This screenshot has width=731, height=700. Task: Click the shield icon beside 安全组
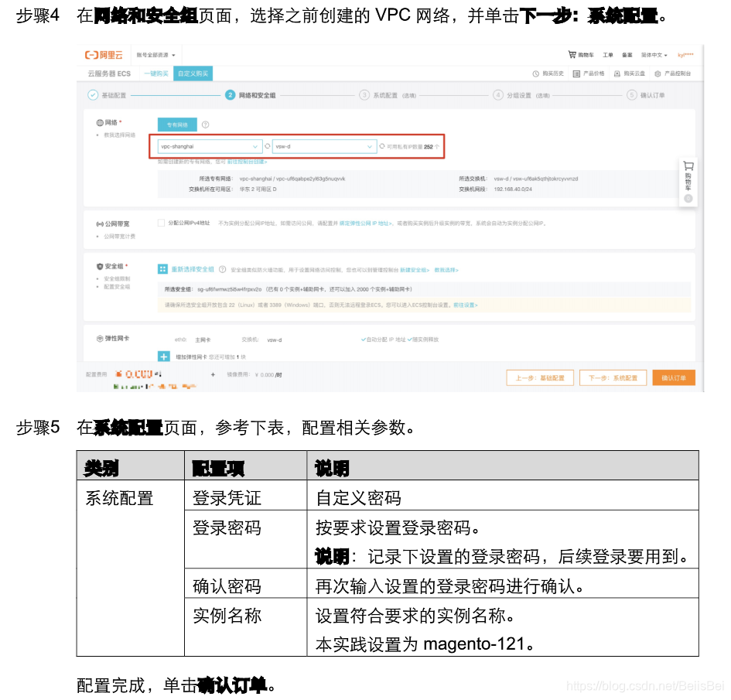pos(100,267)
